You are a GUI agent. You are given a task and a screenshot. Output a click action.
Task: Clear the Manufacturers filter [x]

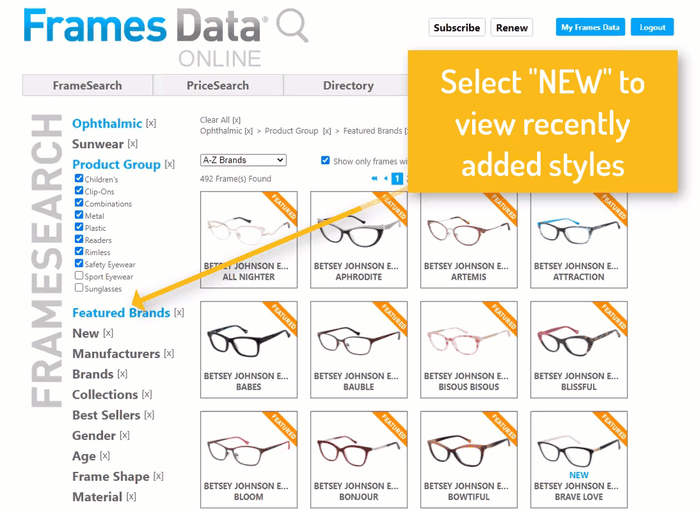click(169, 354)
